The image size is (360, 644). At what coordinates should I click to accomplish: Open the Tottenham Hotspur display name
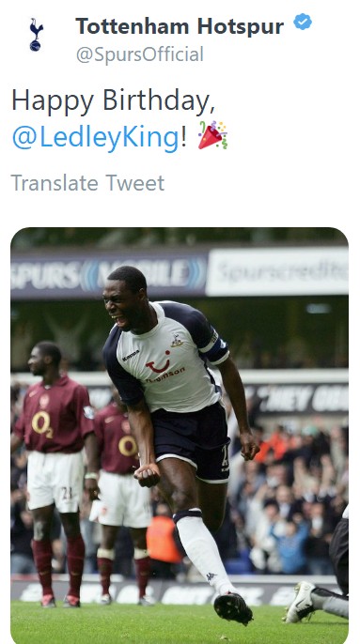coord(180,26)
